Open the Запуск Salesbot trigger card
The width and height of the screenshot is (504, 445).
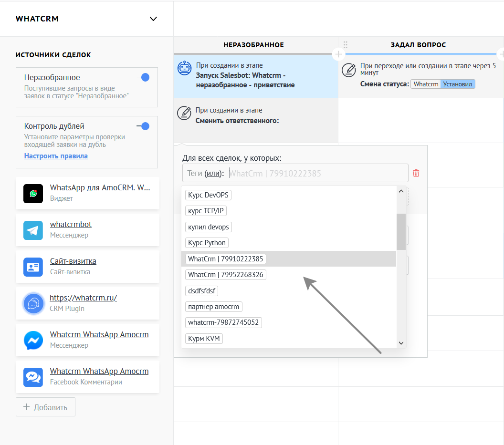[x=256, y=75]
